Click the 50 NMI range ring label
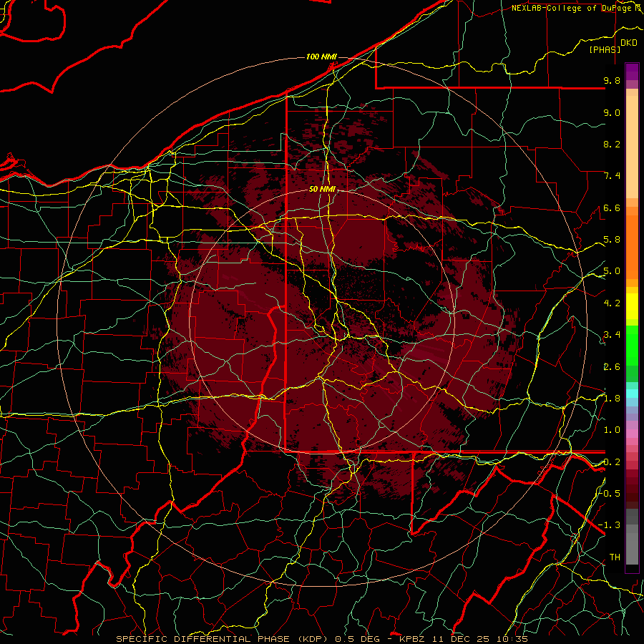 coord(322,190)
